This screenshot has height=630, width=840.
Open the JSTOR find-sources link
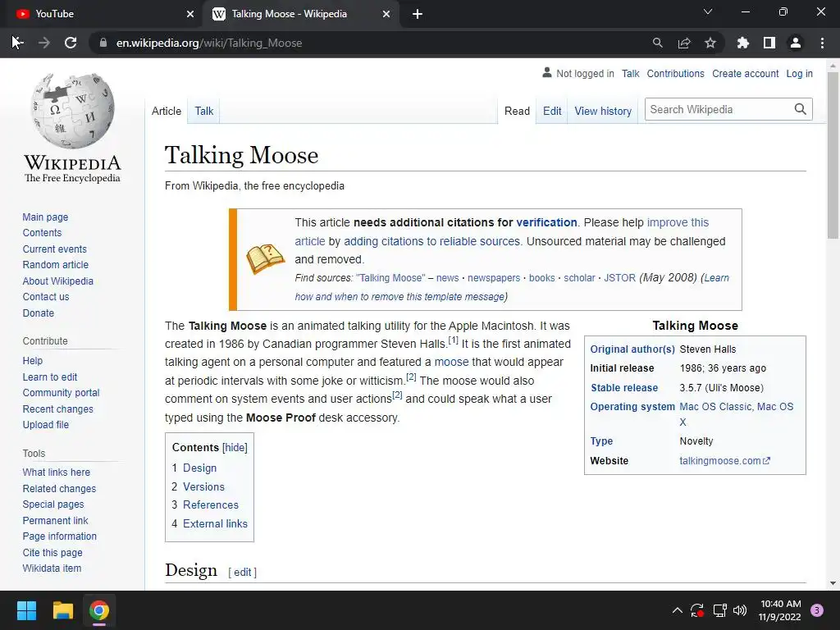(620, 278)
